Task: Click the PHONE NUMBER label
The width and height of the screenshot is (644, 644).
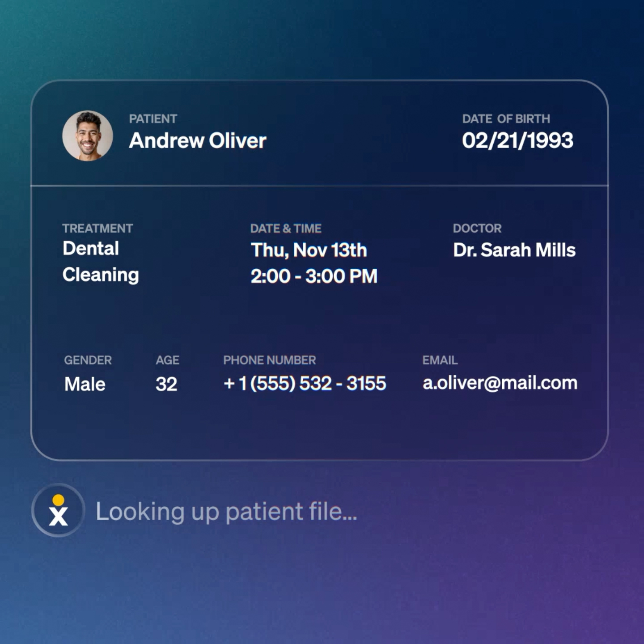Action: 270,360
